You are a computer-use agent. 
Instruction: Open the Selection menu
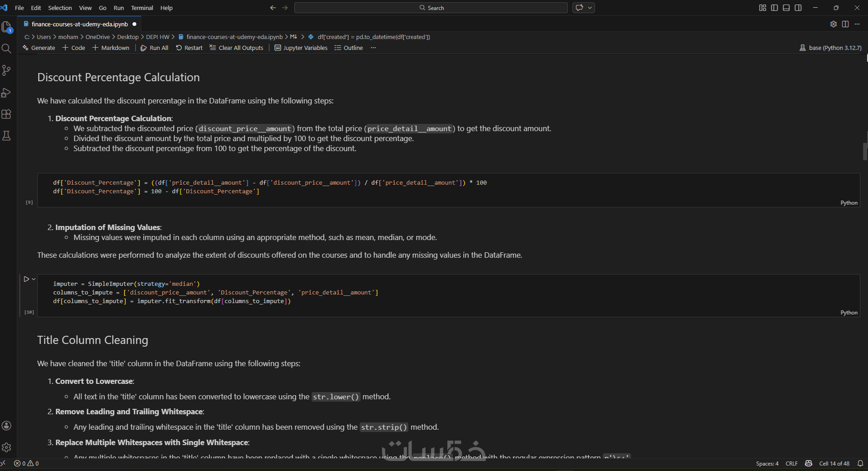[60, 8]
